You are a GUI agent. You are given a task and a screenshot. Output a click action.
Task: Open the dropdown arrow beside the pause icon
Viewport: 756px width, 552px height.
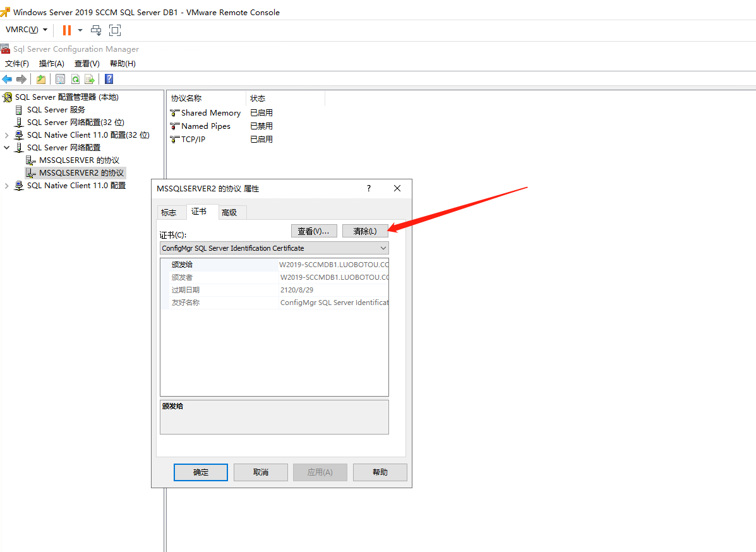80,30
